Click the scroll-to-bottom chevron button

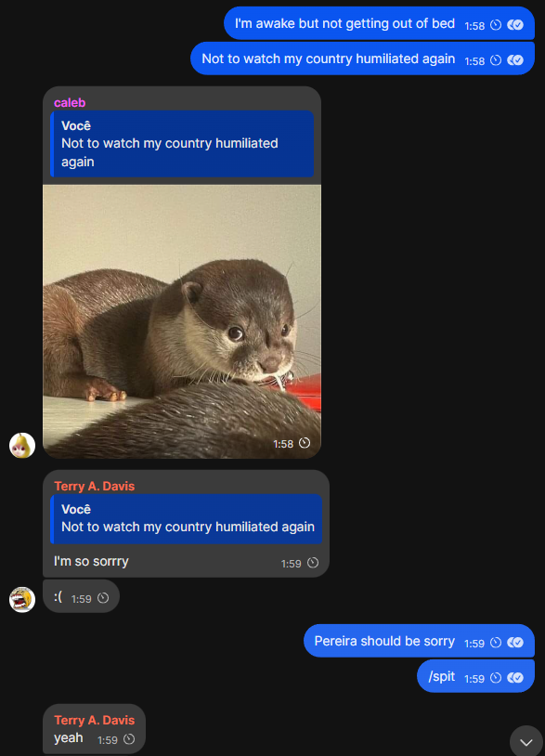[526, 741]
